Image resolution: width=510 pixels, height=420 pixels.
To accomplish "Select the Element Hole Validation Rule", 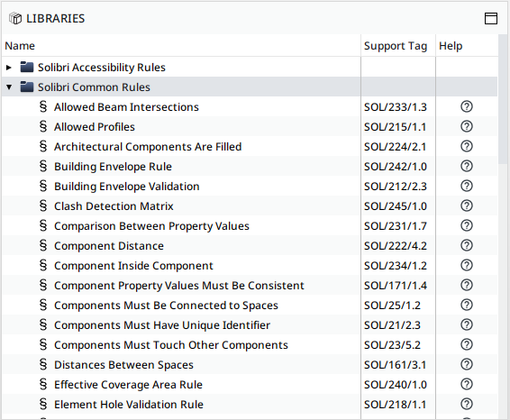I will pos(129,405).
